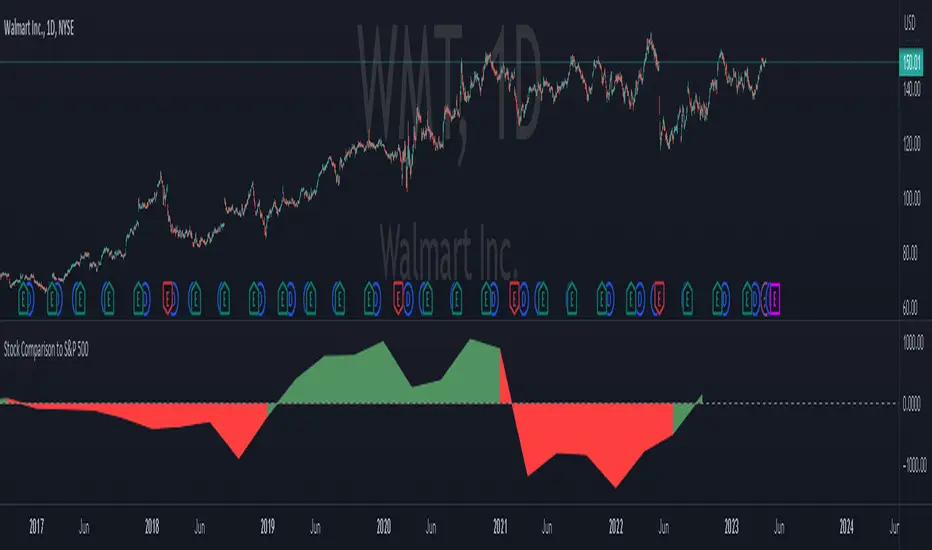This screenshot has width=932, height=550.
Task: Click the blue D dividend marker beside the February 2023 earnings
Action: [755, 298]
